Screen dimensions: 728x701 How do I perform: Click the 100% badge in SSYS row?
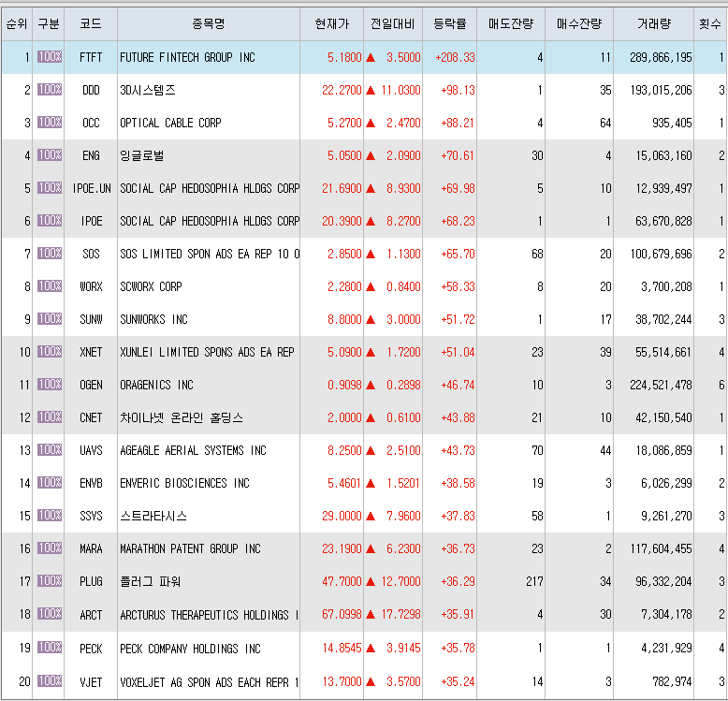pos(50,516)
